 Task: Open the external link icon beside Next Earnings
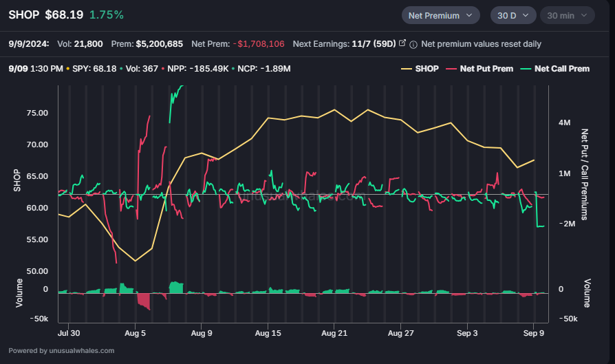pyautogui.click(x=402, y=43)
